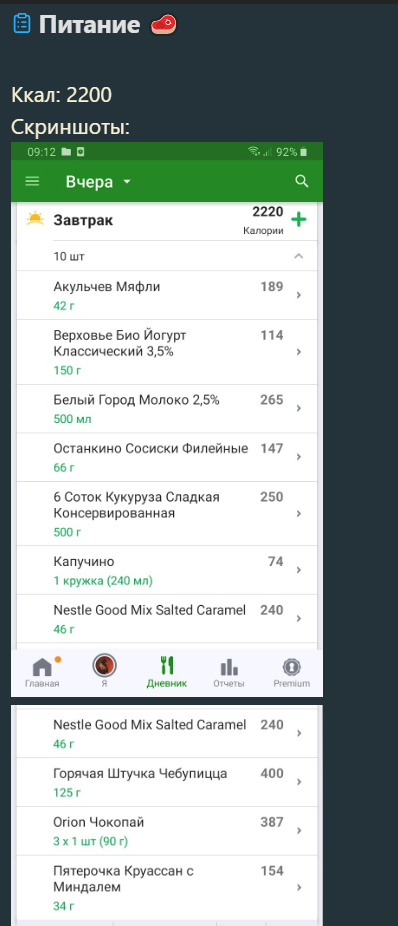Open the hamburger menu icon
The image size is (398, 926).
tap(32, 181)
